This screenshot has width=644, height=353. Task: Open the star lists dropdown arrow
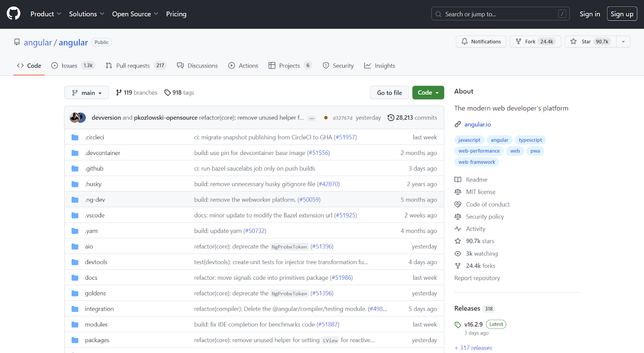click(623, 41)
